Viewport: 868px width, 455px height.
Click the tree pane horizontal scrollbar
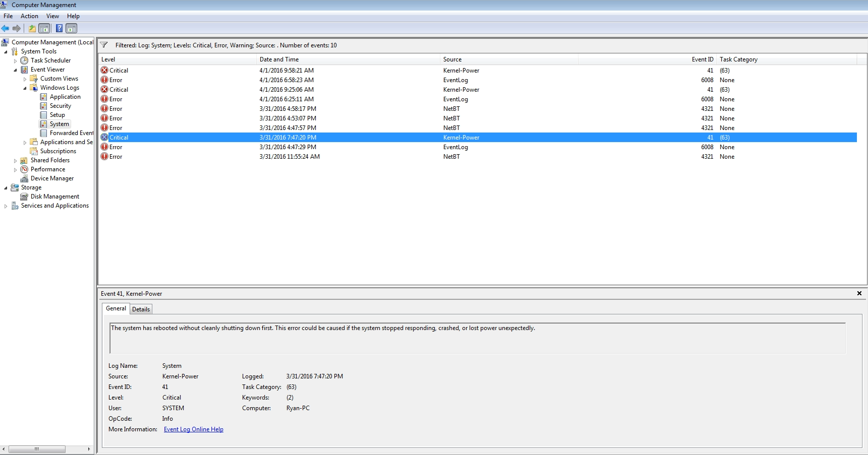(x=37, y=449)
